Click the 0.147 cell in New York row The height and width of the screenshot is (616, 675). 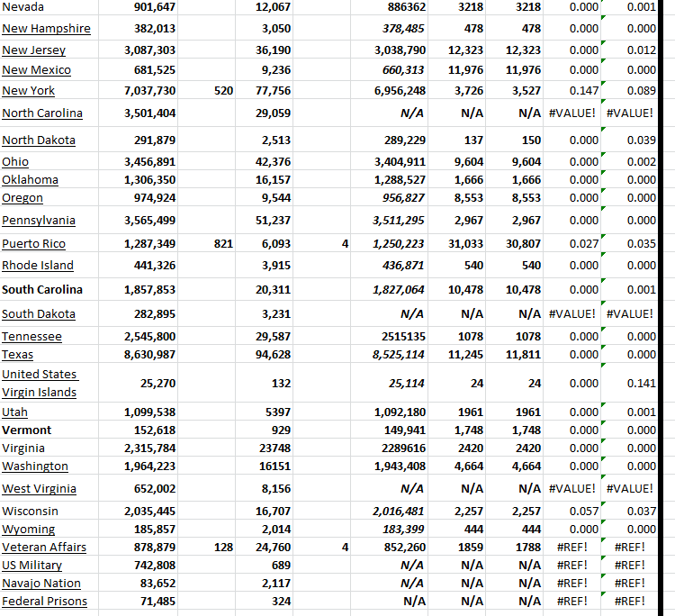[585, 91]
